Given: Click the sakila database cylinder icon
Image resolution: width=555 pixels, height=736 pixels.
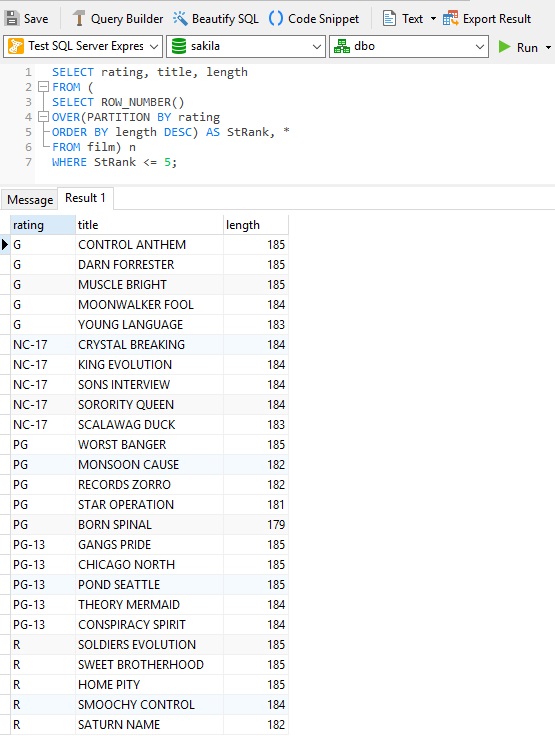Looking at the screenshot, I should (178, 46).
